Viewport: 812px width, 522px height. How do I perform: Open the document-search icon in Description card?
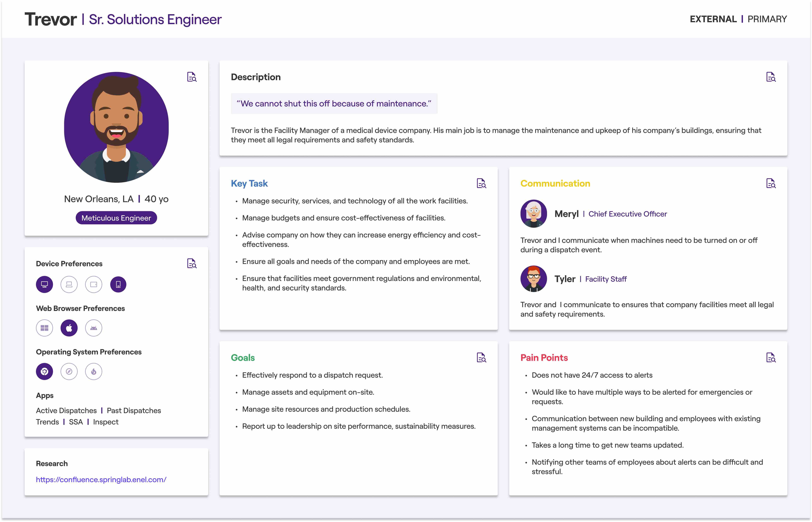point(771,77)
